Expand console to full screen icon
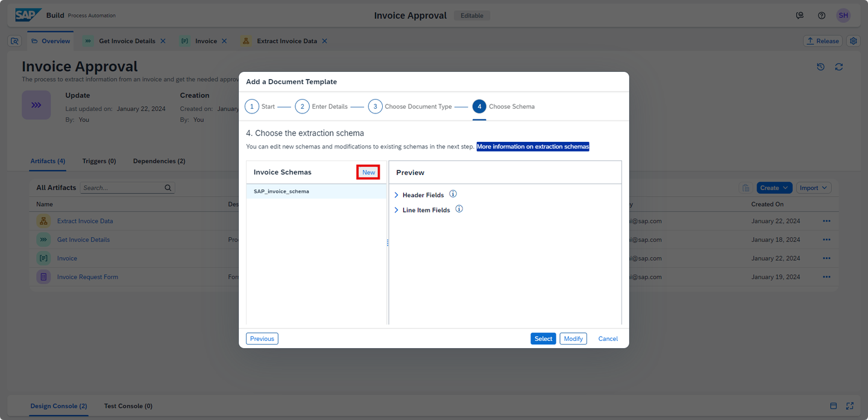This screenshot has height=420, width=868. pyautogui.click(x=850, y=406)
